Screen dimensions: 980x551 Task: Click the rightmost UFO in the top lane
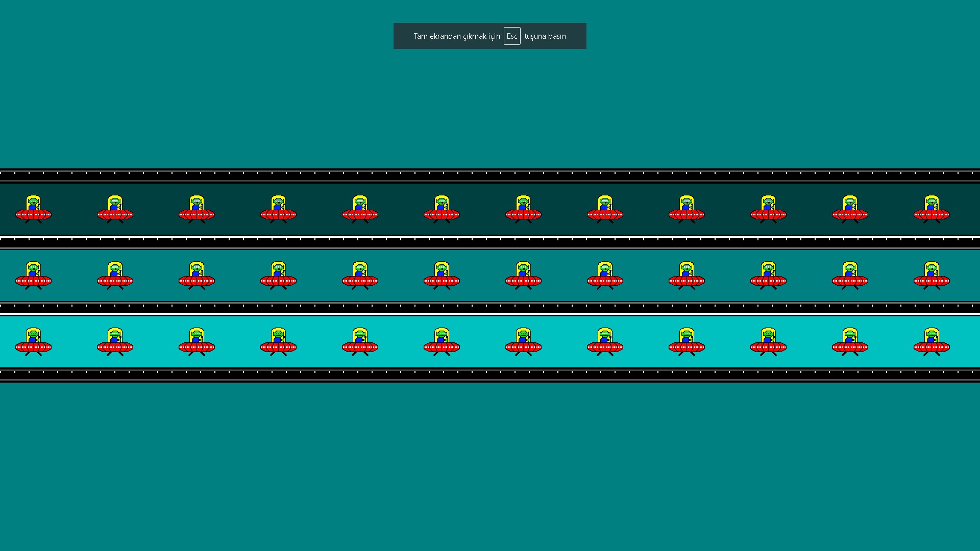(x=932, y=209)
